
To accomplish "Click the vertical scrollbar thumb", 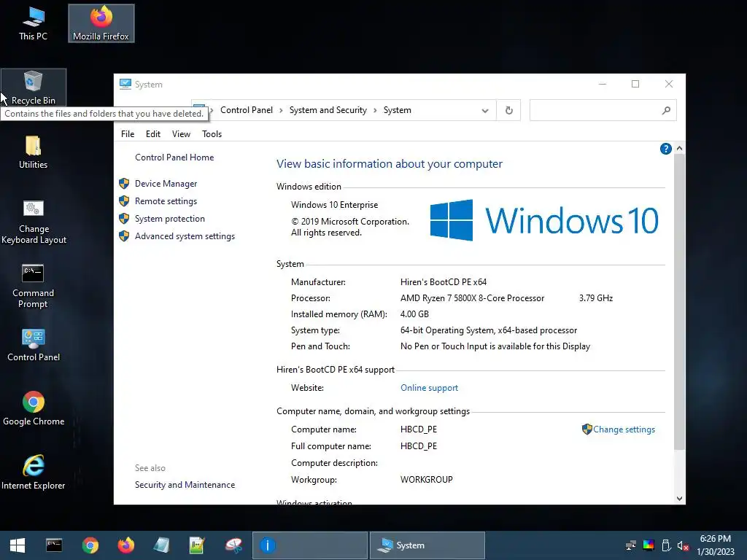I will coord(679,302).
